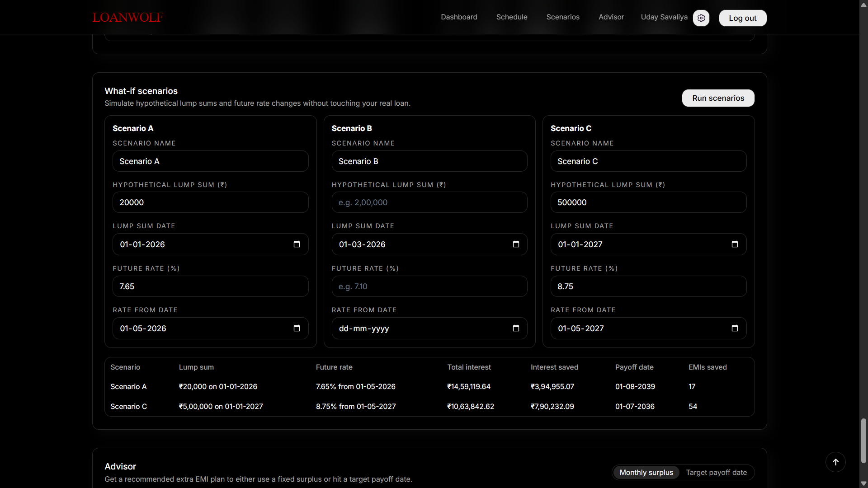Open Scenario A lump sum date calendar
This screenshot has width=868, height=488.
[x=297, y=244]
